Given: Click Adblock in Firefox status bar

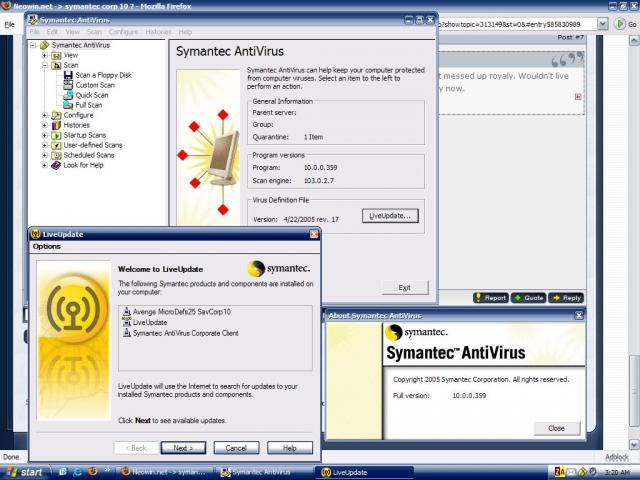Looking at the screenshot, I should point(617,457).
